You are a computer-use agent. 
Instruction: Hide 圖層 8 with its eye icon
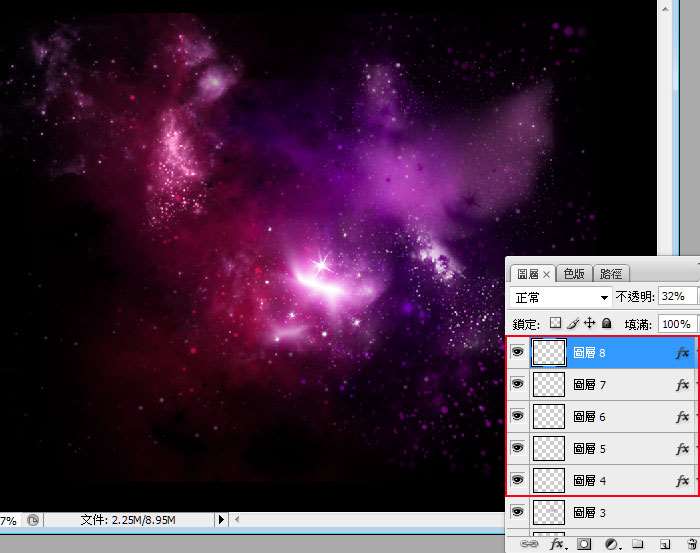517,352
